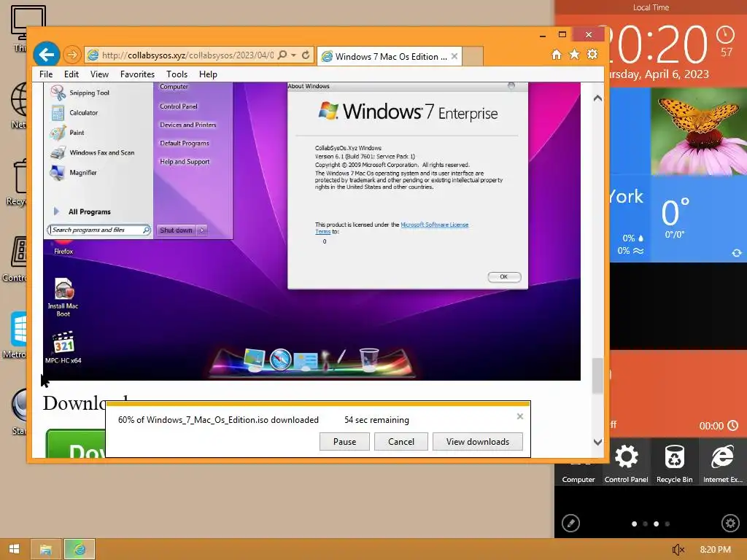Open the File menu

(46, 74)
